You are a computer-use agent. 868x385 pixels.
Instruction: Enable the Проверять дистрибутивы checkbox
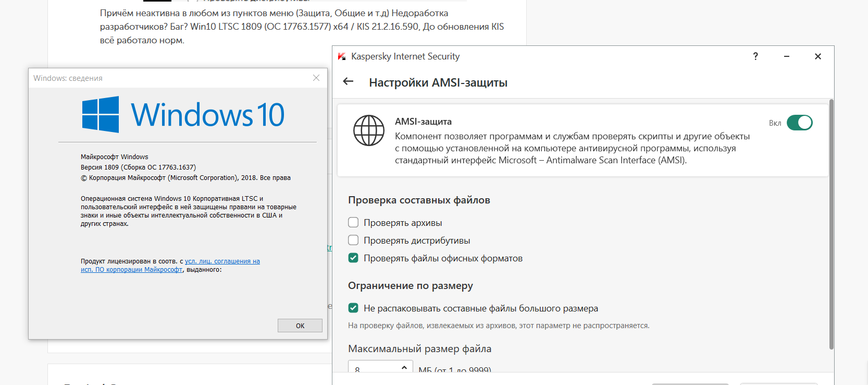click(x=353, y=240)
